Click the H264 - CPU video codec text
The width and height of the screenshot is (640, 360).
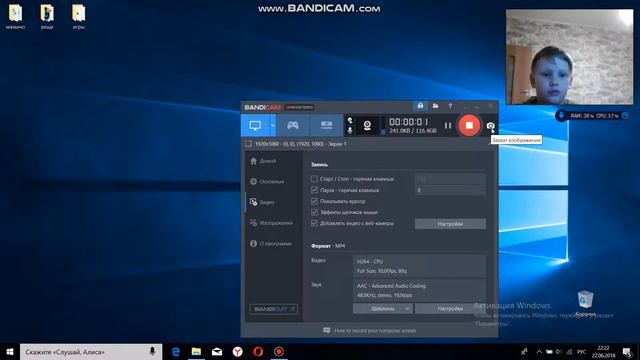pos(370,261)
